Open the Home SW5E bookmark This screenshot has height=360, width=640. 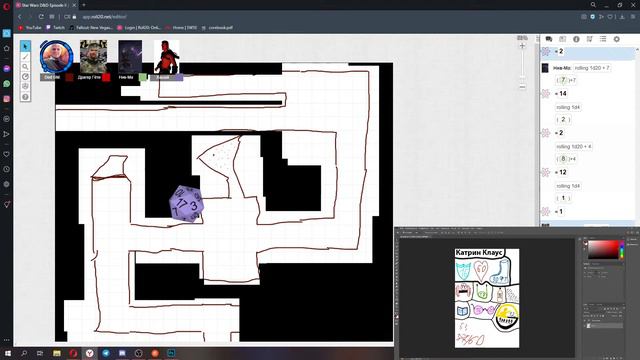coord(182,28)
